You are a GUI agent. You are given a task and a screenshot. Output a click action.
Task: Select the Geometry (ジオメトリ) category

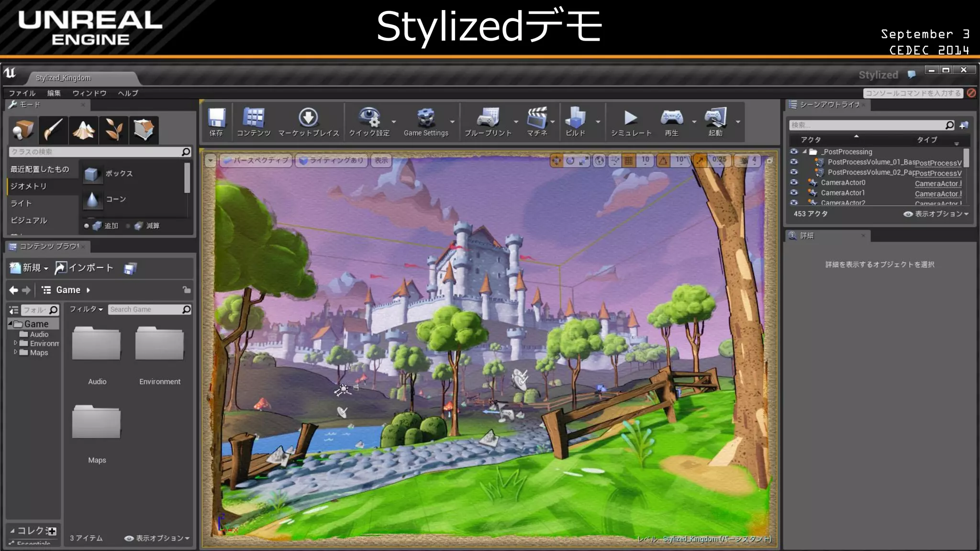click(43, 186)
